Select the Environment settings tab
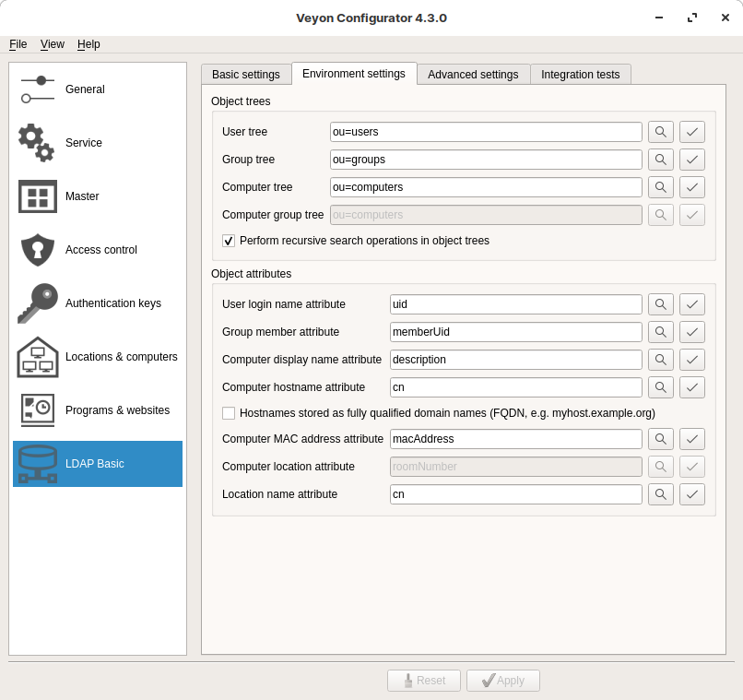 354,74
